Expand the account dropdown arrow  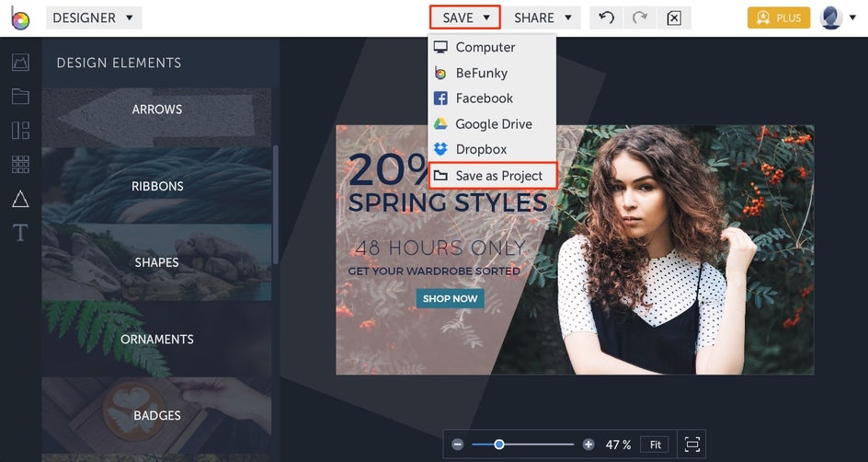[x=852, y=18]
